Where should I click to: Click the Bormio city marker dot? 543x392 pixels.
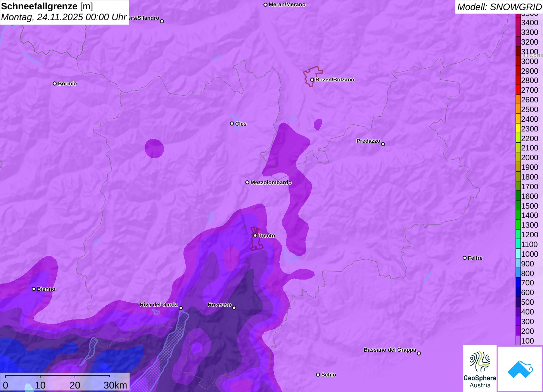click(55, 83)
